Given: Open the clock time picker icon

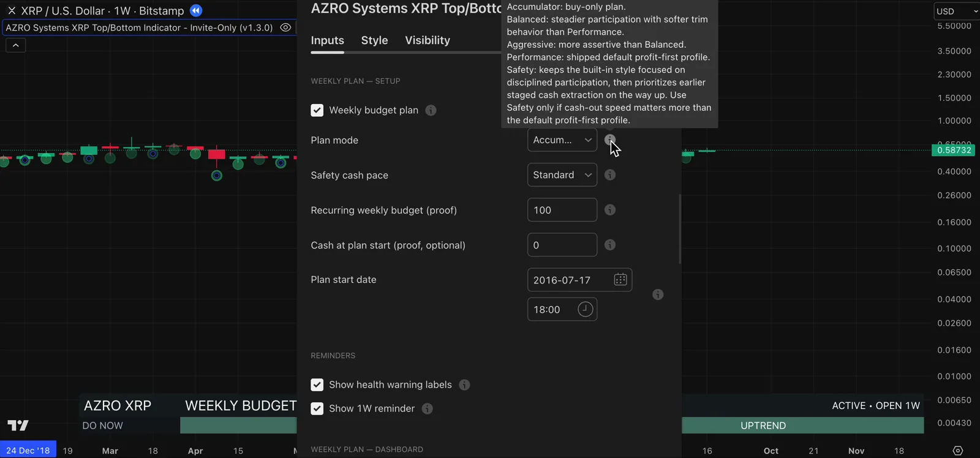Looking at the screenshot, I should (x=586, y=309).
